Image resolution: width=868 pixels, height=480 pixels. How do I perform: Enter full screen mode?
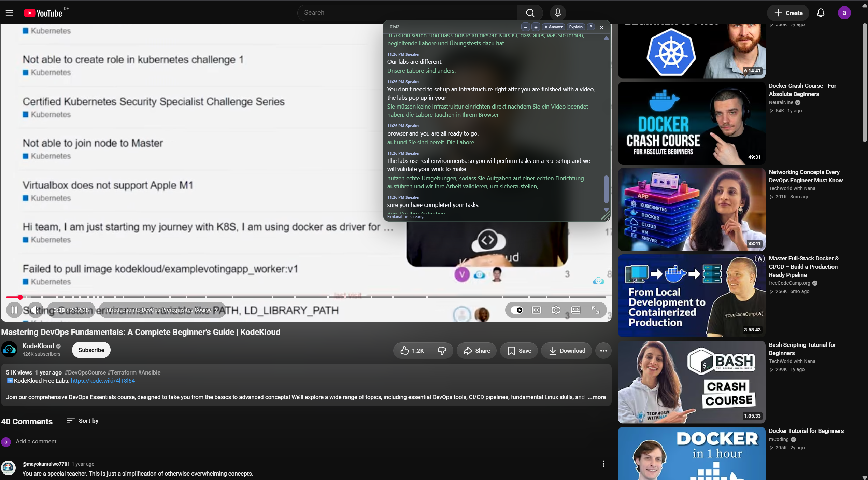(x=596, y=310)
